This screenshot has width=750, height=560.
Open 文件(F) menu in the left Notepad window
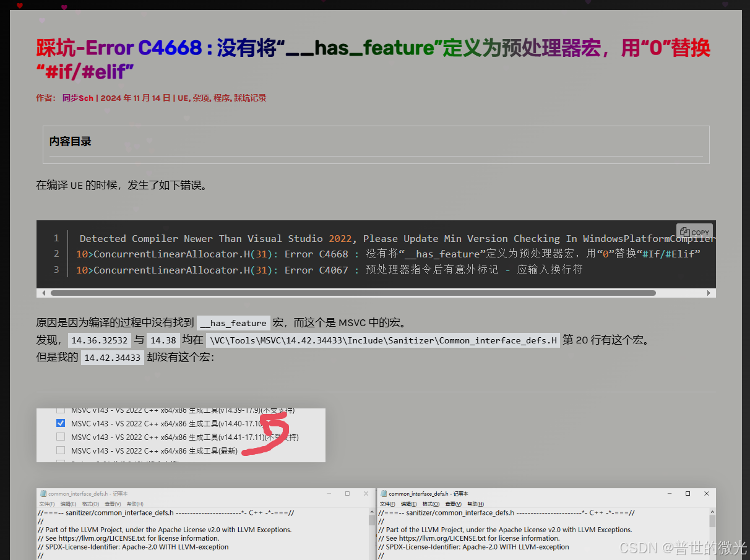(x=47, y=504)
